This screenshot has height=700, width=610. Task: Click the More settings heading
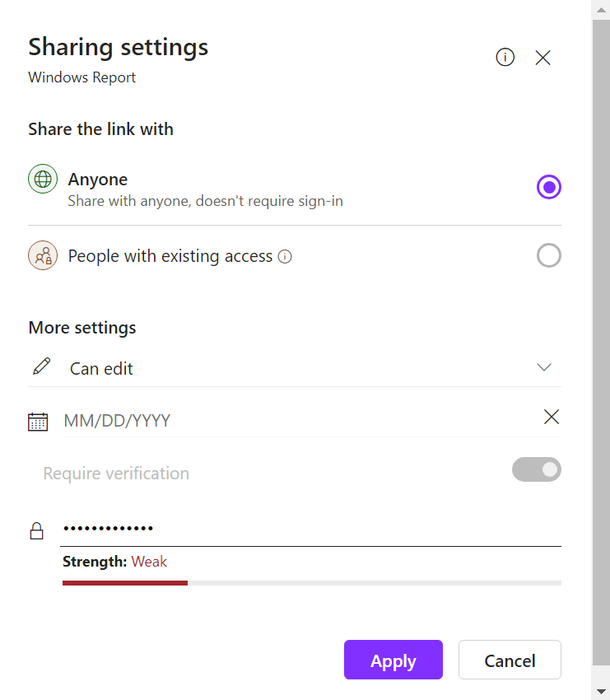click(x=82, y=328)
